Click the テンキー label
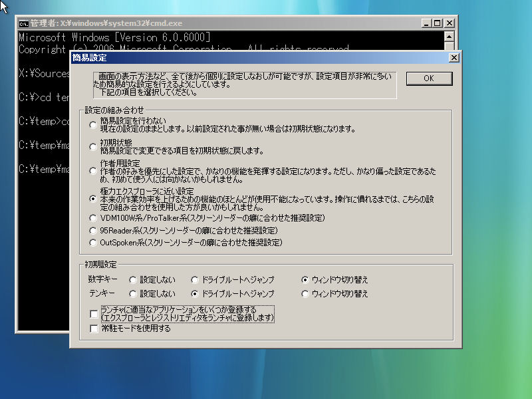This screenshot has height=399, width=532. click(x=102, y=293)
